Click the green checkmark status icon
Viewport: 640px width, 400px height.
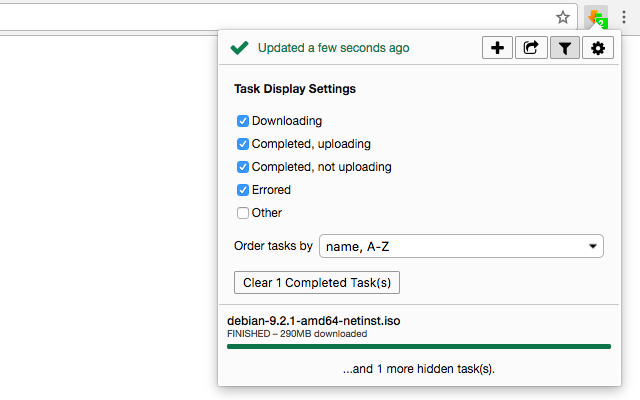pos(239,47)
